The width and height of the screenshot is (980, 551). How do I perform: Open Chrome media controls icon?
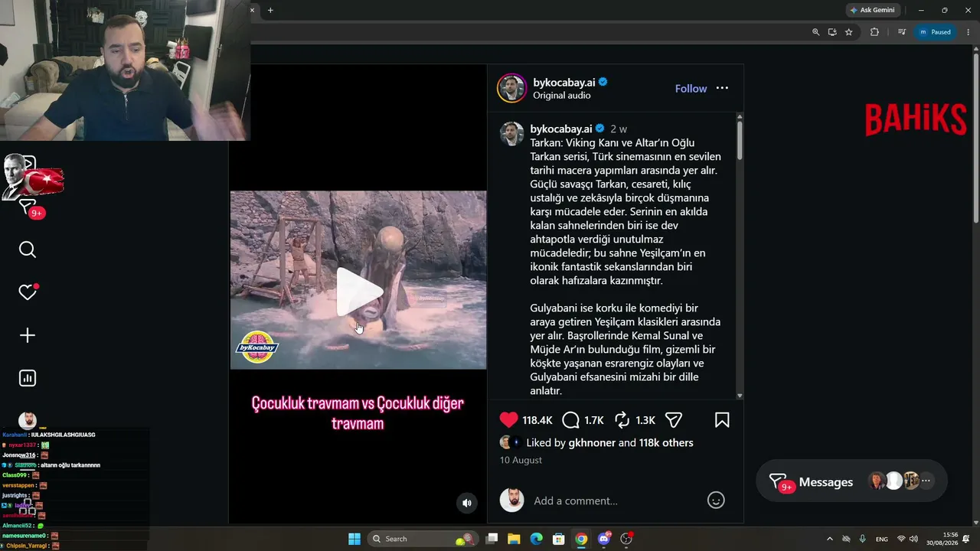[902, 32]
